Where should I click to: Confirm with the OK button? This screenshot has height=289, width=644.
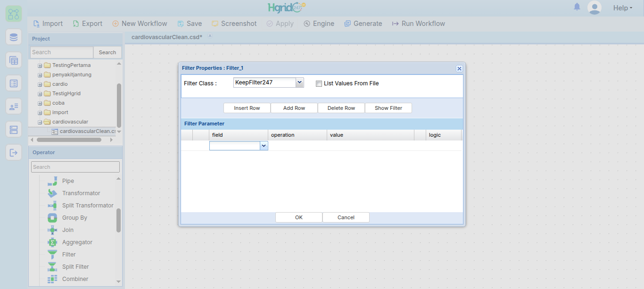(x=299, y=217)
